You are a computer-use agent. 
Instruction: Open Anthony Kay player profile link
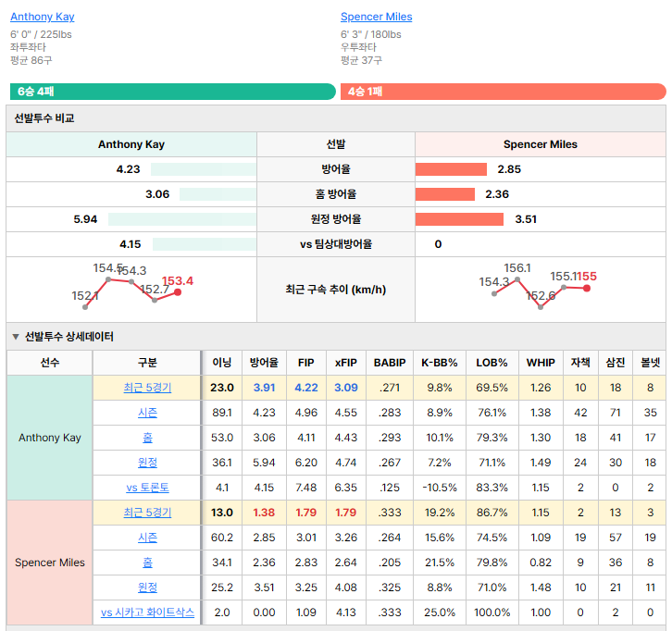(x=42, y=17)
